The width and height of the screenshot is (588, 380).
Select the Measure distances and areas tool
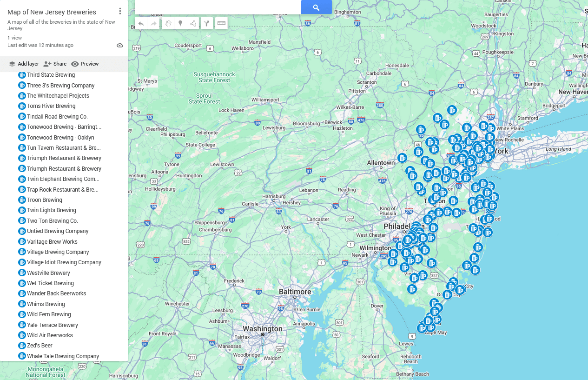coord(221,23)
